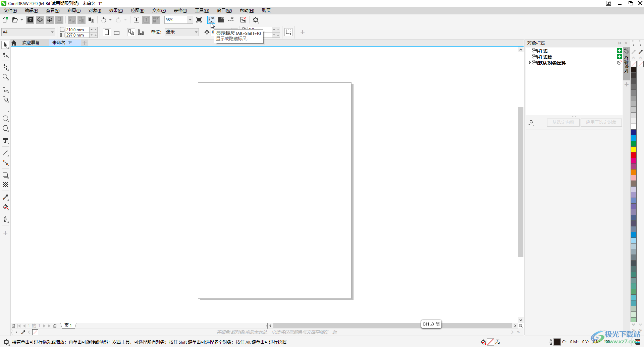Add a new style with green plus

[619, 51]
